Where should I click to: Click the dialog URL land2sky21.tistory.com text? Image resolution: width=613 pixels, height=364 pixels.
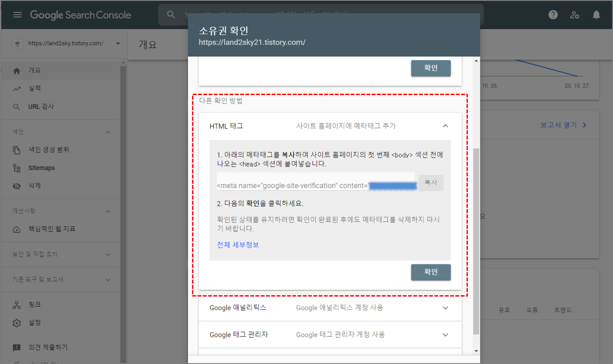point(252,42)
